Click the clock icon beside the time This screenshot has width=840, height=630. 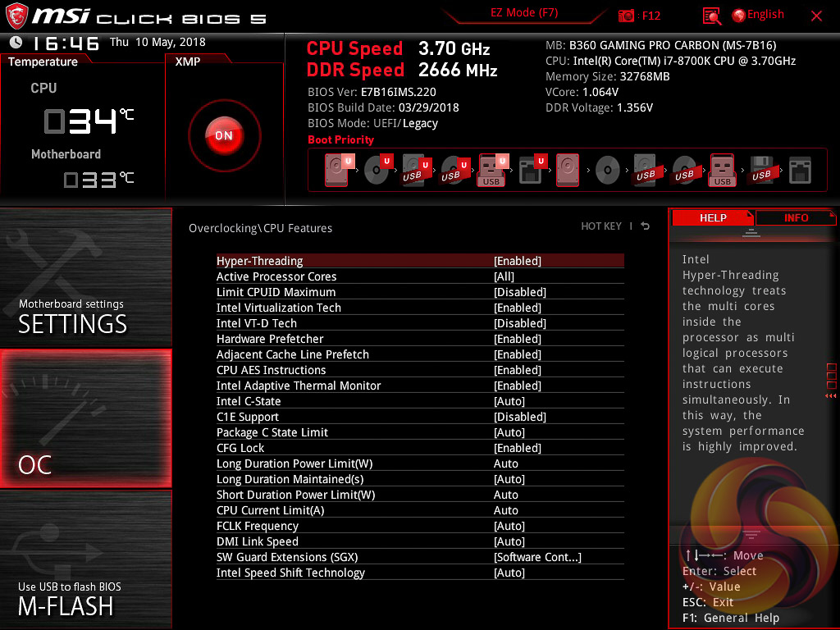tap(16, 42)
